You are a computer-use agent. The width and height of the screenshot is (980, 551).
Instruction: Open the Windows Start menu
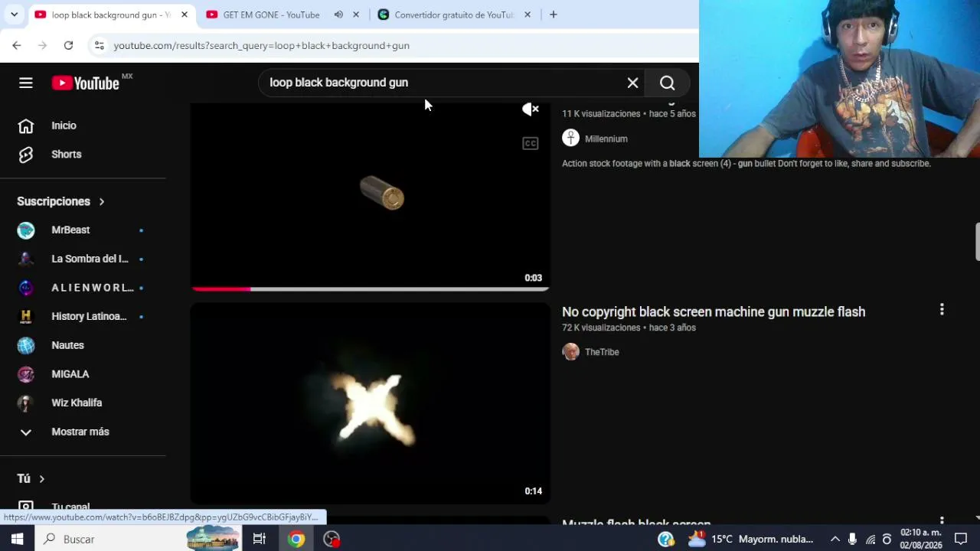pyautogui.click(x=17, y=539)
